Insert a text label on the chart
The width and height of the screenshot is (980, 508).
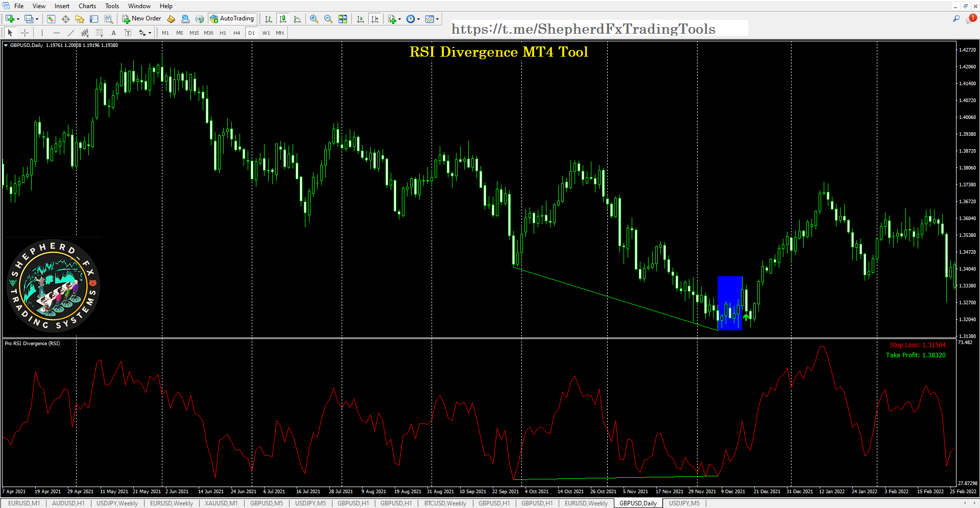pyautogui.click(x=128, y=33)
